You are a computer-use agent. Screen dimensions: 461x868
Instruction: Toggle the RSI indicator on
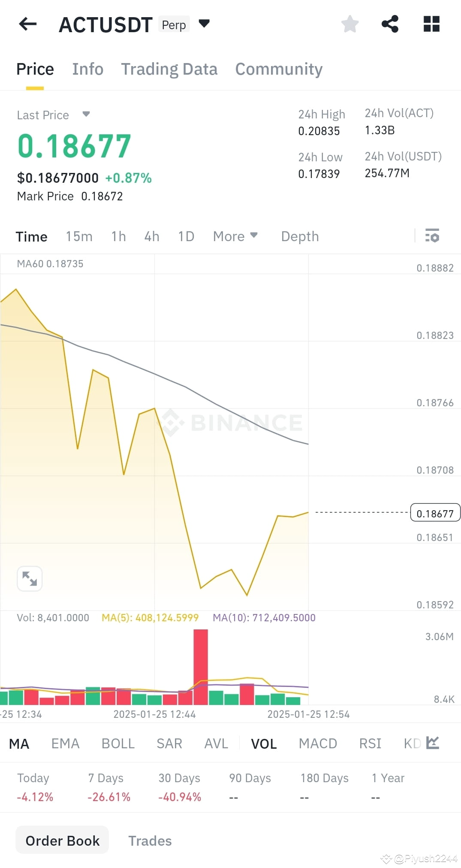(370, 743)
